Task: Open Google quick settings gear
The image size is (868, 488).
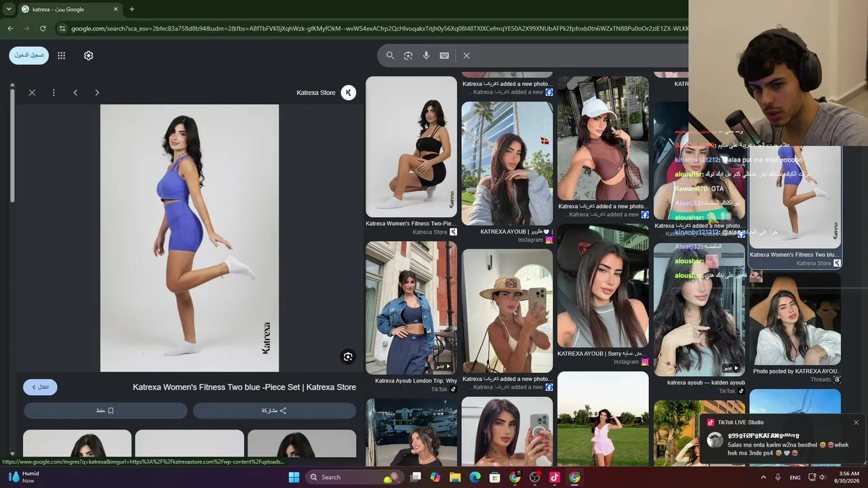Action: [x=88, y=56]
